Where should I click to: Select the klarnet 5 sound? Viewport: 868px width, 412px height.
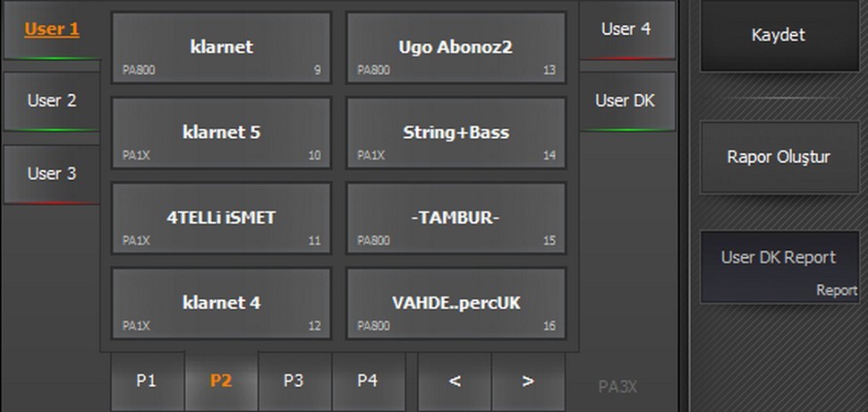click(x=221, y=133)
